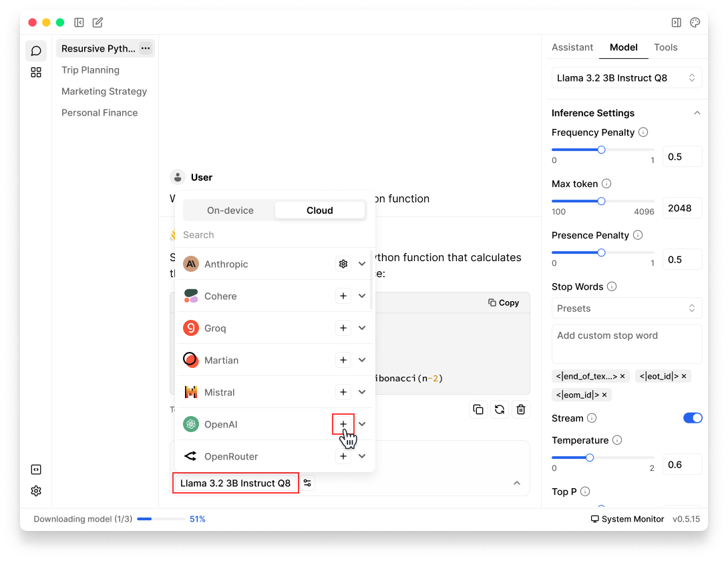The width and height of the screenshot is (728, 561).
Task: Switch model list to On-device
Action: (230, 210)
